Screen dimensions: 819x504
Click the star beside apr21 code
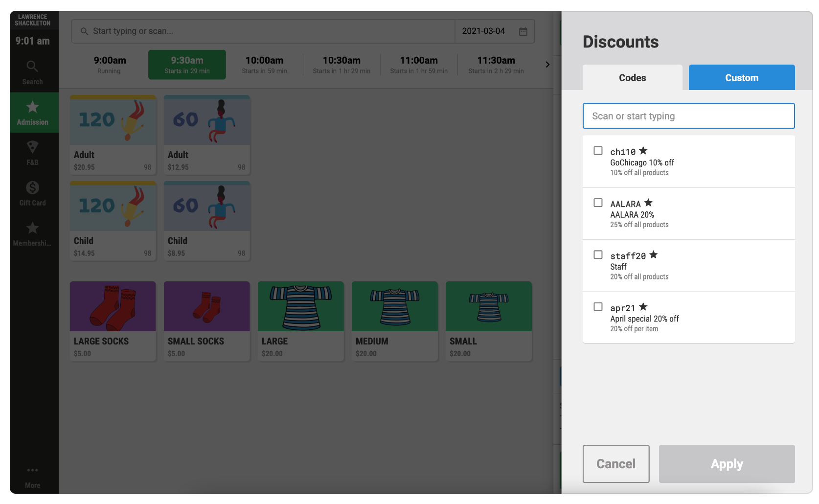(643, 306)
